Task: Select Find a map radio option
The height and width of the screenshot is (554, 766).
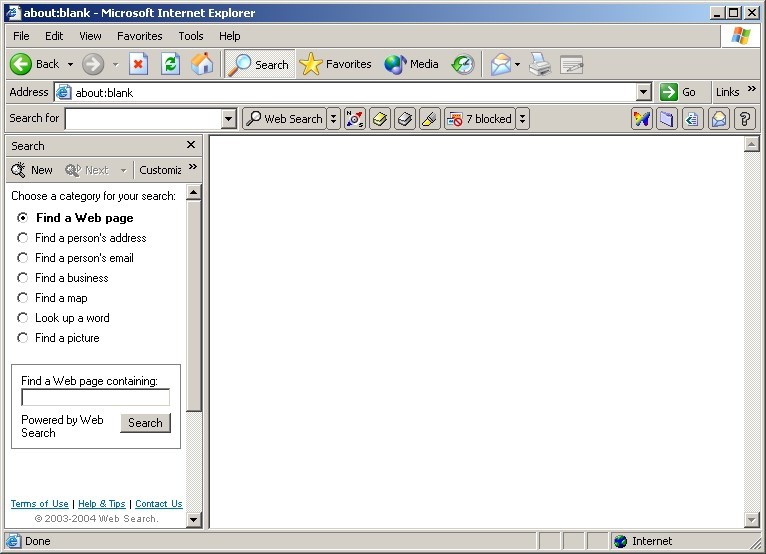Action: pos(22,298)
